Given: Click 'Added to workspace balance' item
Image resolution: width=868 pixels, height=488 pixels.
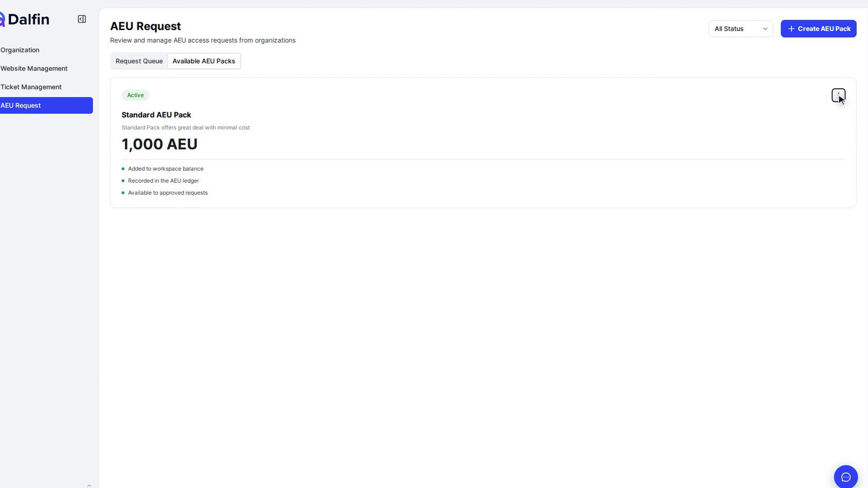Looking at the screenshot, I should click(165, 169).
